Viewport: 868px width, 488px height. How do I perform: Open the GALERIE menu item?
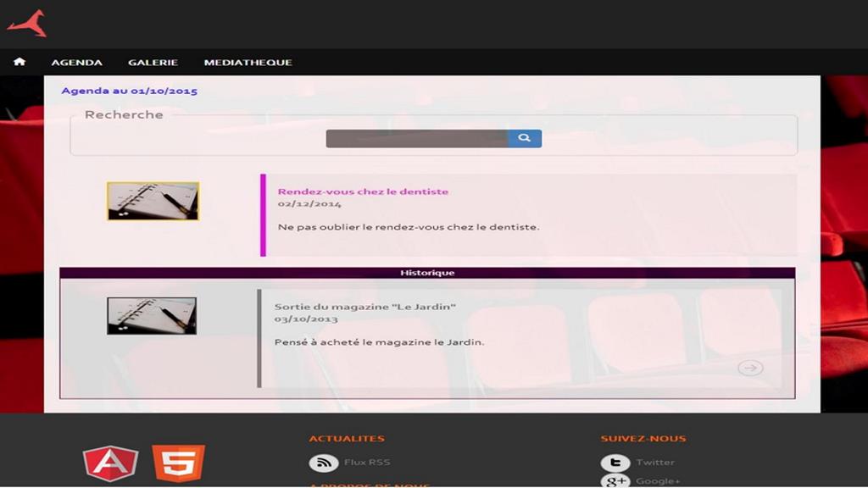coord(153,63)
